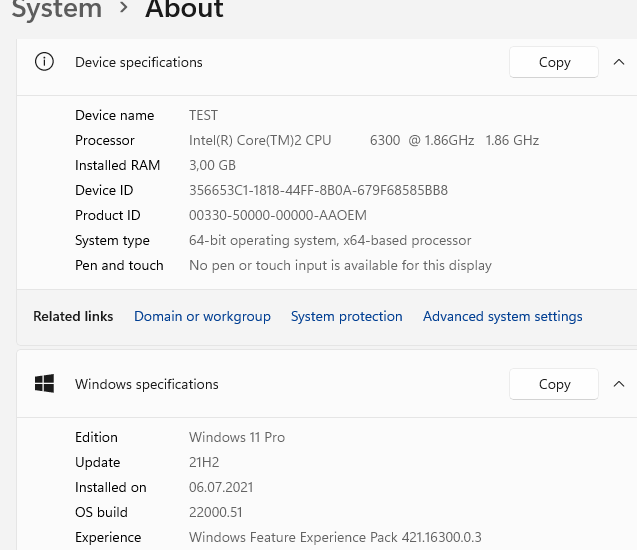Click the Windows specifications heading text
637x550 pixels.
(147, 384)
